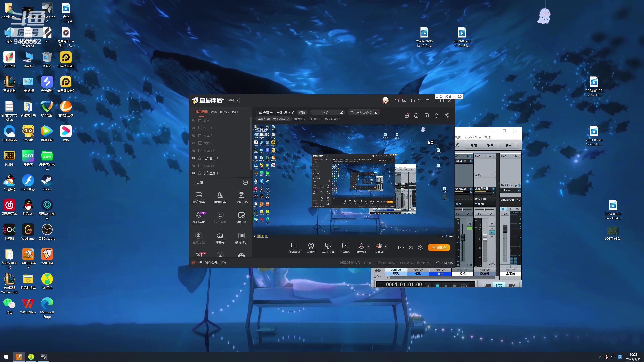Switch to 混音 mix tab in Studio One
This screenshot has width=644, height=362.
point(499,285)
